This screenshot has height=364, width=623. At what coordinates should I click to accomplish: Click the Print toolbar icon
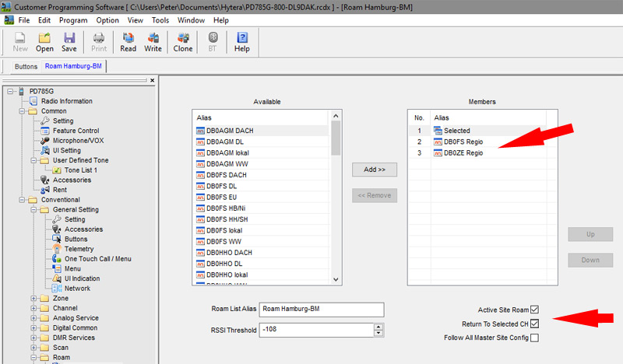99,42
